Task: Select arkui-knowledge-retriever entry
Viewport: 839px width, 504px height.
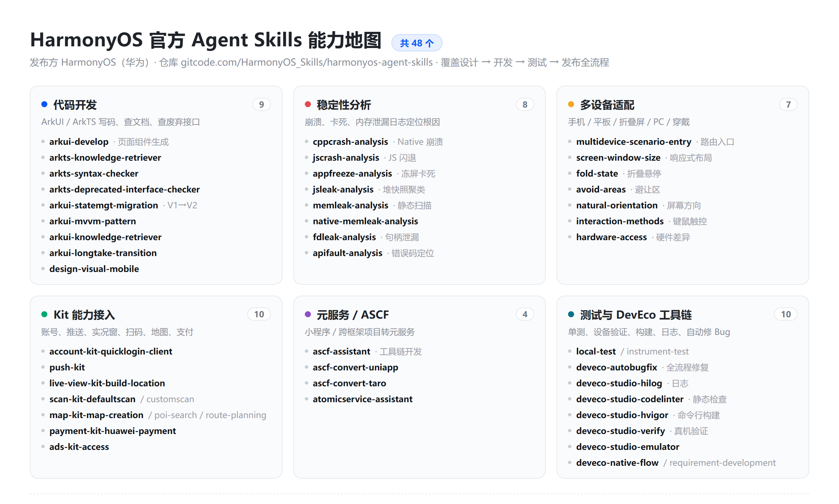Action: pyautogui.click(x=105, y=237)
